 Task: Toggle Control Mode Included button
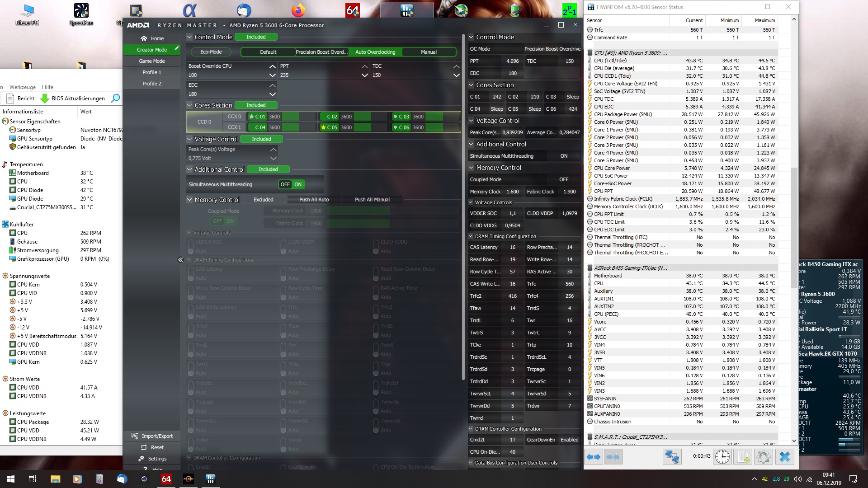[256, 37]
